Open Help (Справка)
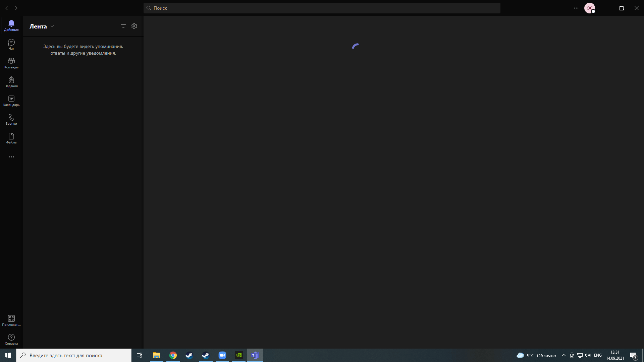The image size is (644, 362). click(x=11, y=339)
